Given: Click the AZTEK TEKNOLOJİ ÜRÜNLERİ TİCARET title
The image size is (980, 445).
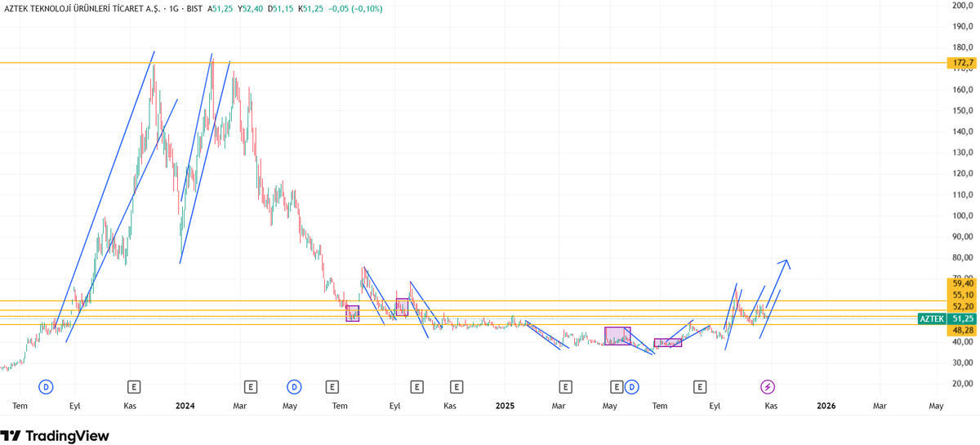Looking at the screenshot, I should pos(82,8).
